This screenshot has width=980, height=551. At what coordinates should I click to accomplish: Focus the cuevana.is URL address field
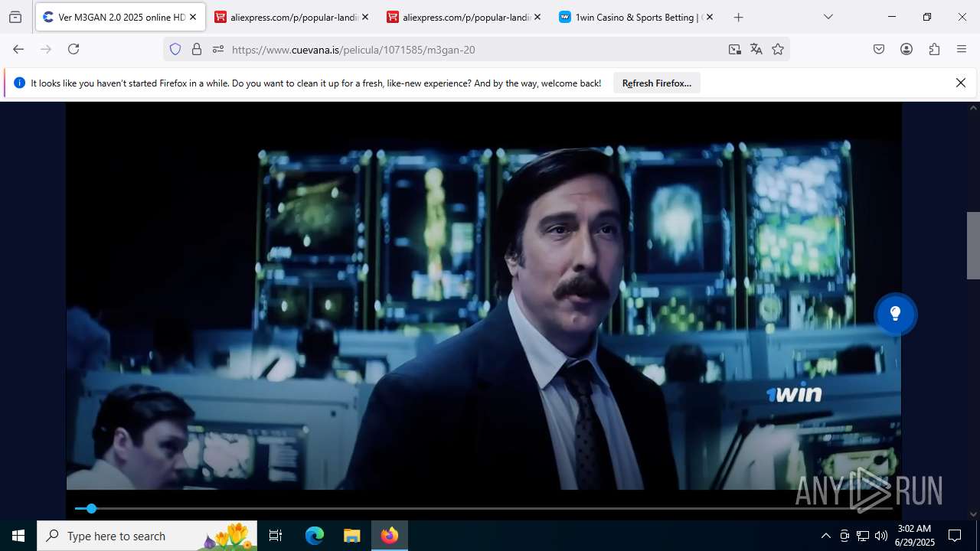(475, 49)
